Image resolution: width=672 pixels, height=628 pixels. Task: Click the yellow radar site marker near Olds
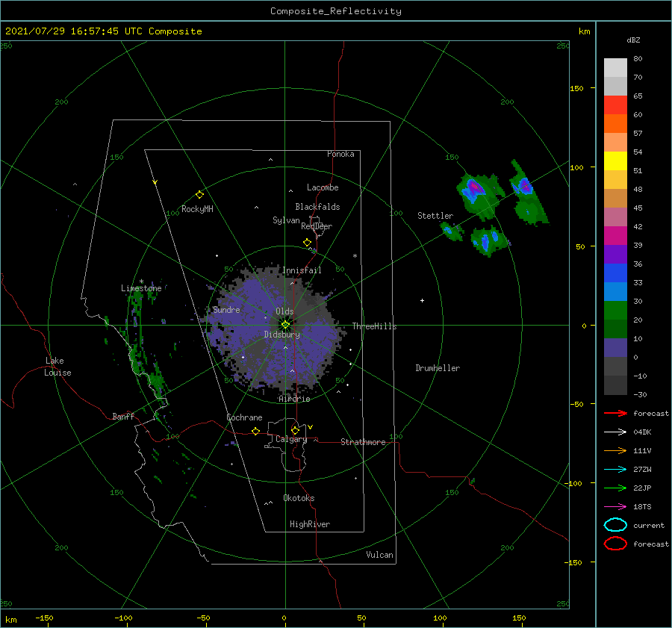[x=285, y=325]
